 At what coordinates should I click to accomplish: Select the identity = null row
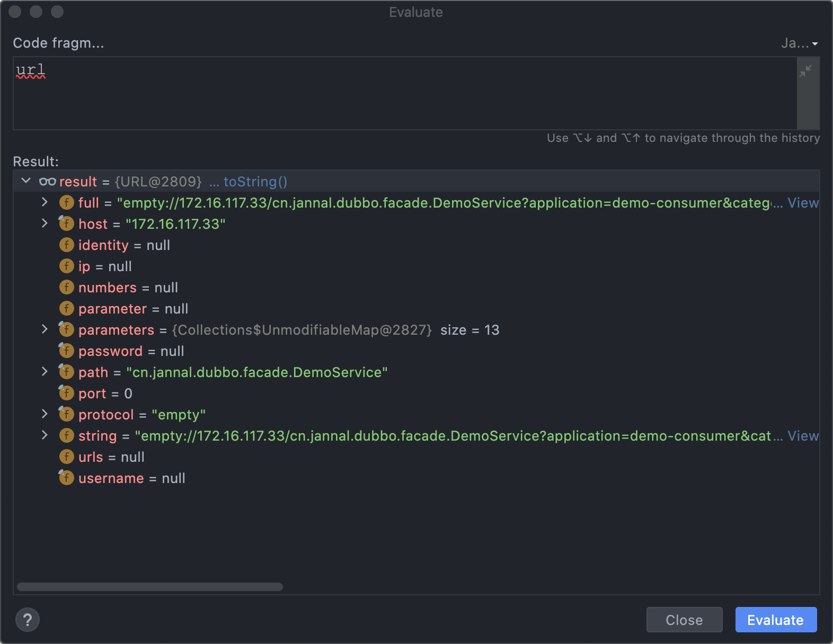[x=416, y=245]
